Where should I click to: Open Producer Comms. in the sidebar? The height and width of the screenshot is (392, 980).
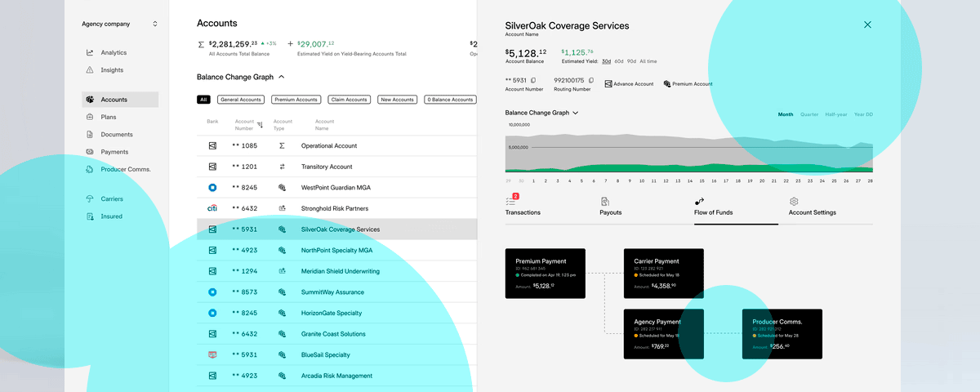[x=119, y=169]
